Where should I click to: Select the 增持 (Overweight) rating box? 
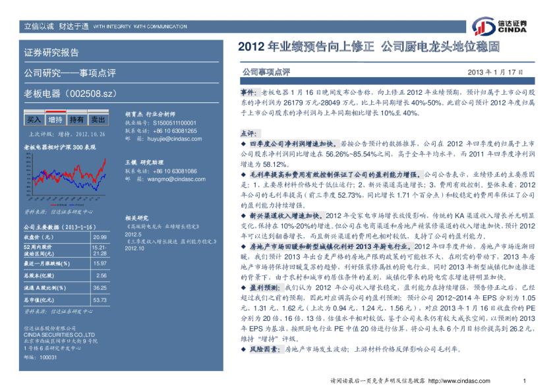pos(55,120)
